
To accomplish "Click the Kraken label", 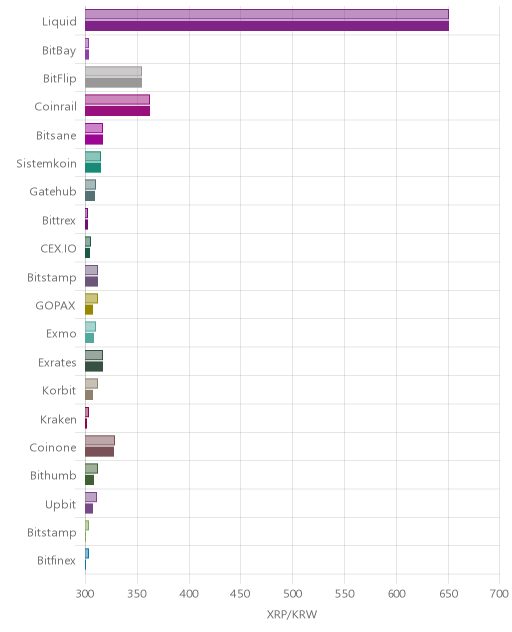I will (58, 420).
